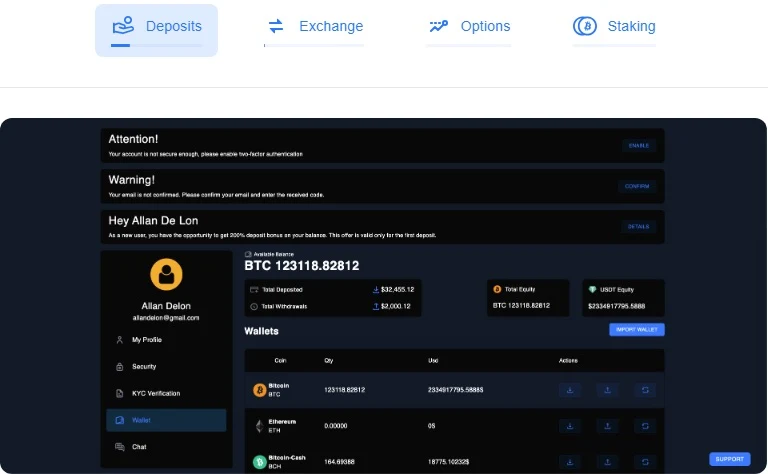Click the Security lock icon
This screenshot has width=768, height=474.
click(120, 367)
